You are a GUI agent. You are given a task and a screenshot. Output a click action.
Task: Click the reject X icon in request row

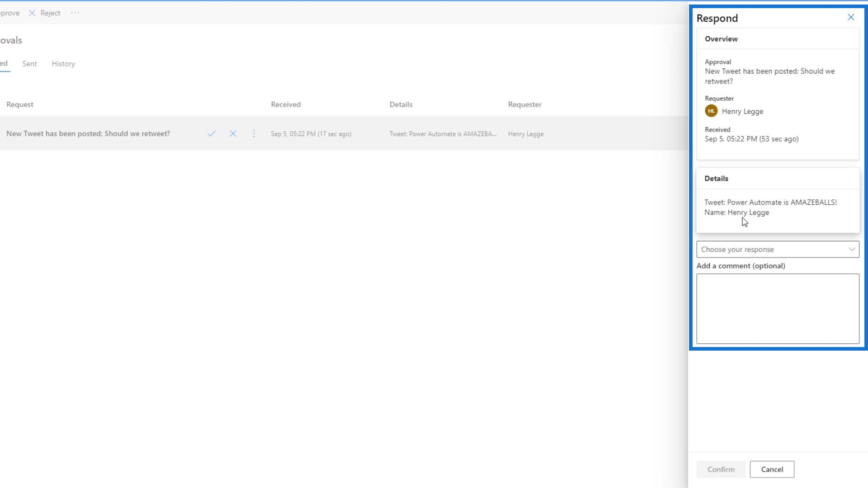pyautogui.click(x=233, y=134)
